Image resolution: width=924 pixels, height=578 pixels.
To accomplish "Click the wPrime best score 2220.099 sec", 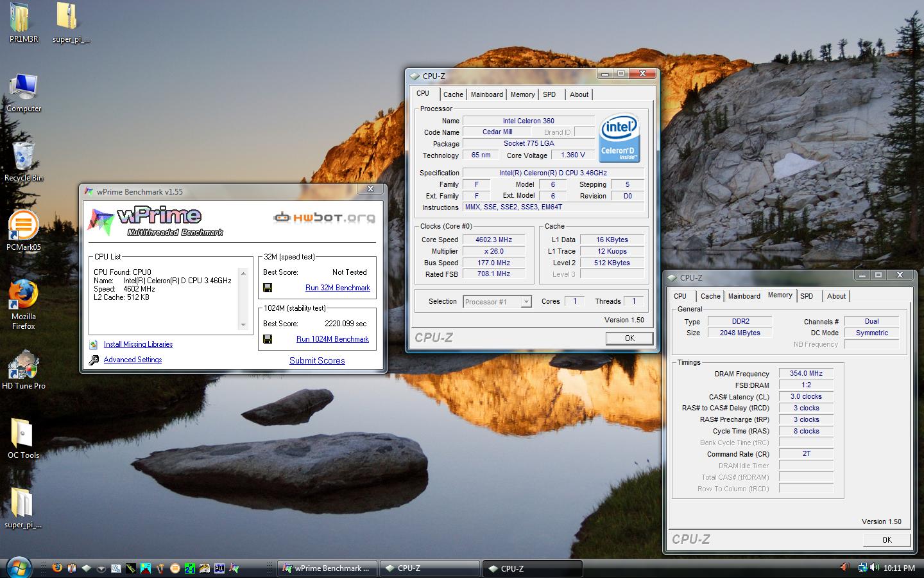I will [x=346, y=324].
